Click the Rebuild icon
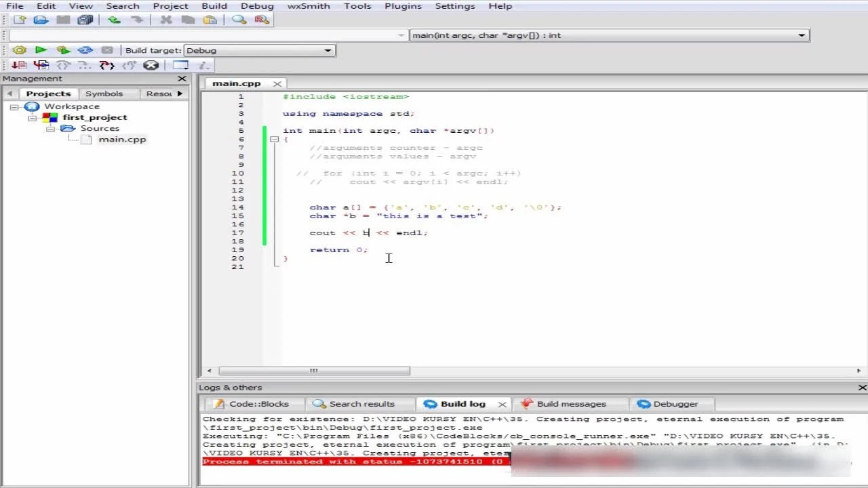 pyautogui.click(x=85, y=50)
